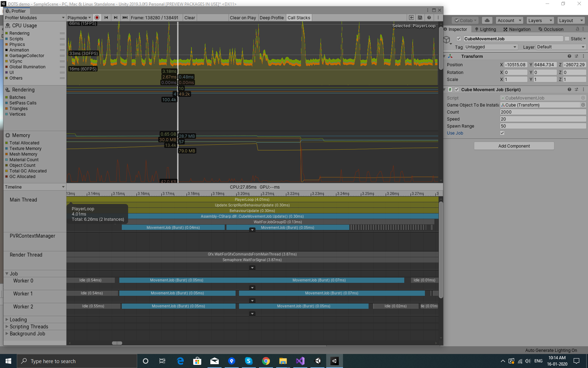Expand the Background Job group
588x368 pixels.
coord(7,333)
